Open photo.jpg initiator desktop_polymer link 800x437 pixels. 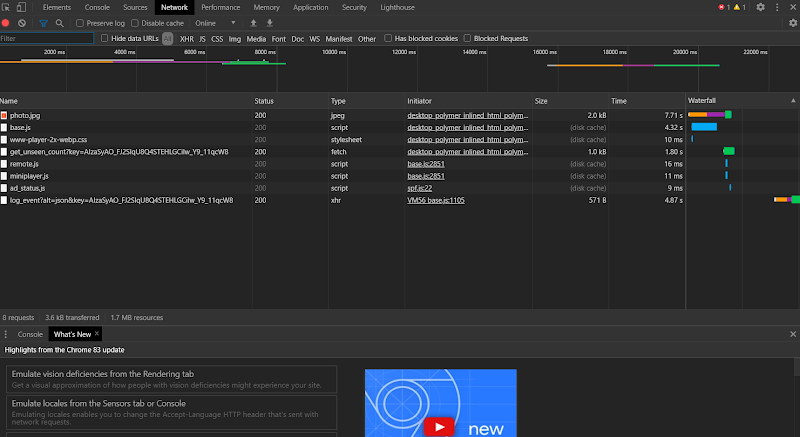[x=468, y=115]
